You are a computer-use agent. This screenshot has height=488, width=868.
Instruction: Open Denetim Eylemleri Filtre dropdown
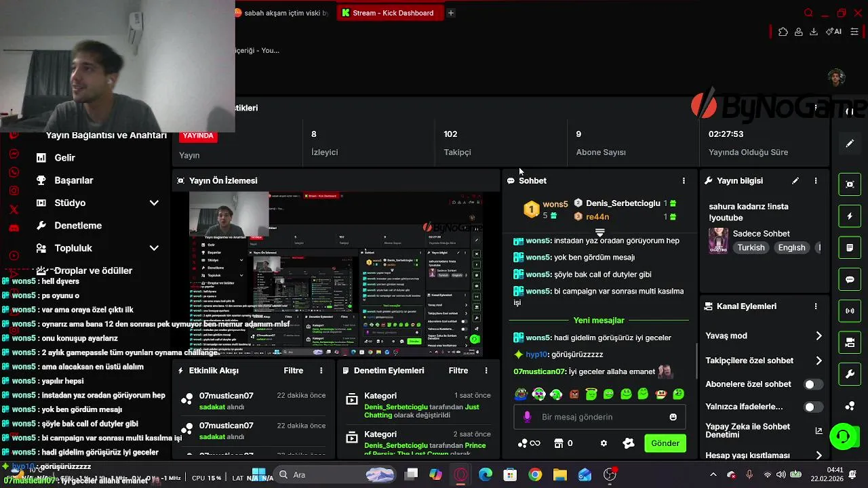458,371
